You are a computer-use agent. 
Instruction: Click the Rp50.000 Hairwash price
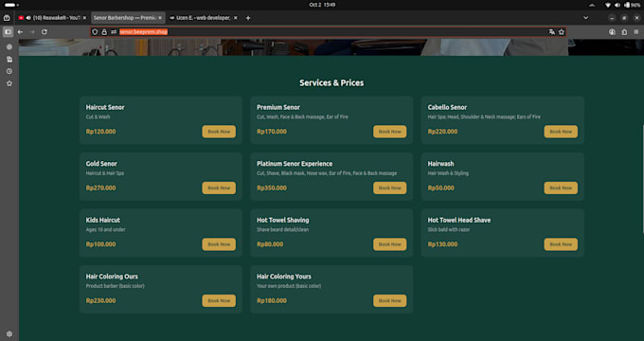point(440,188)
